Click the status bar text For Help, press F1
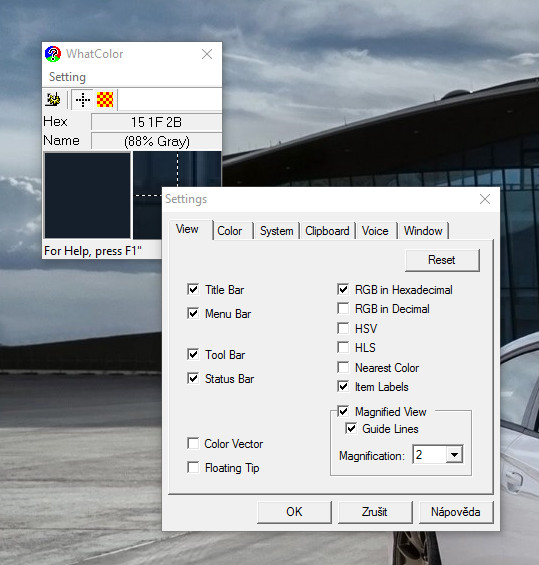 (x=93, y=251)
